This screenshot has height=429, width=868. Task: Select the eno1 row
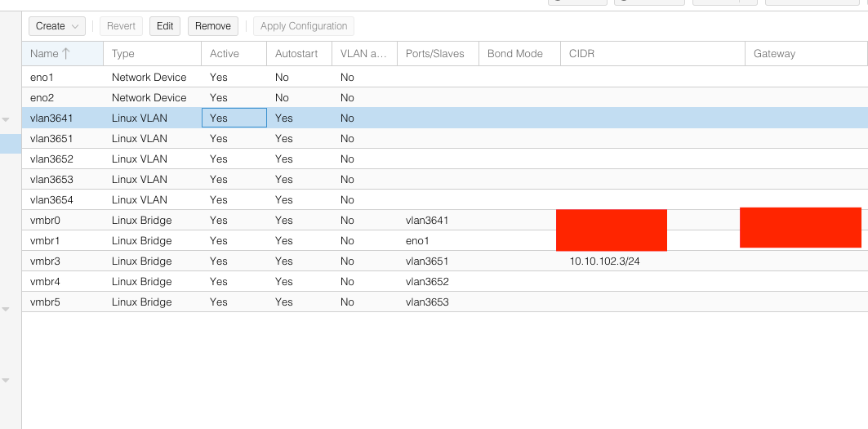[x=444, y=77]
